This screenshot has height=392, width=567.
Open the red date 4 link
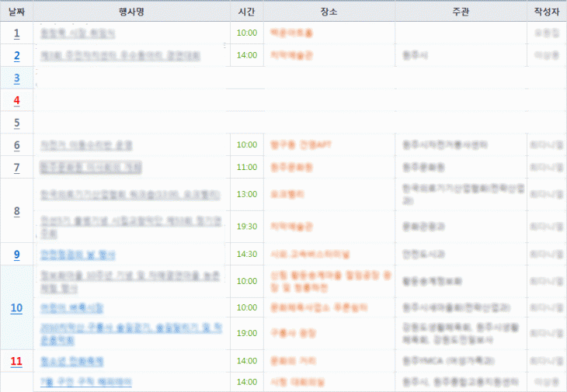coord(16,100)
